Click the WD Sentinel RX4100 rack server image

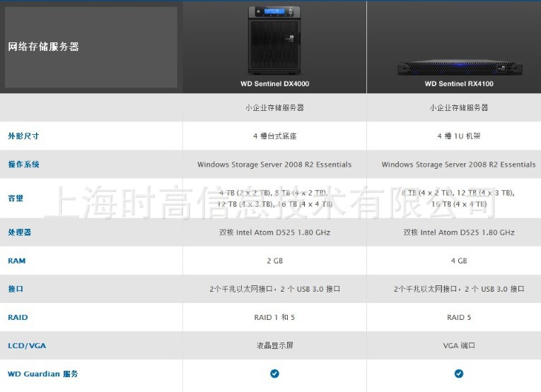click(459, 67)
